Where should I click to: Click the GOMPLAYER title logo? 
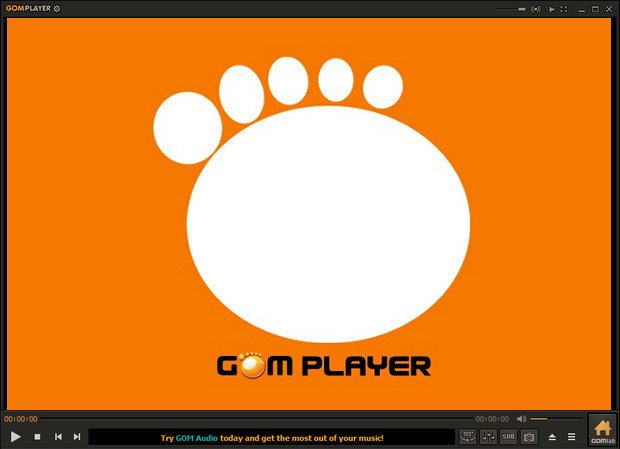pyautogui.click(x=28, y=8)
